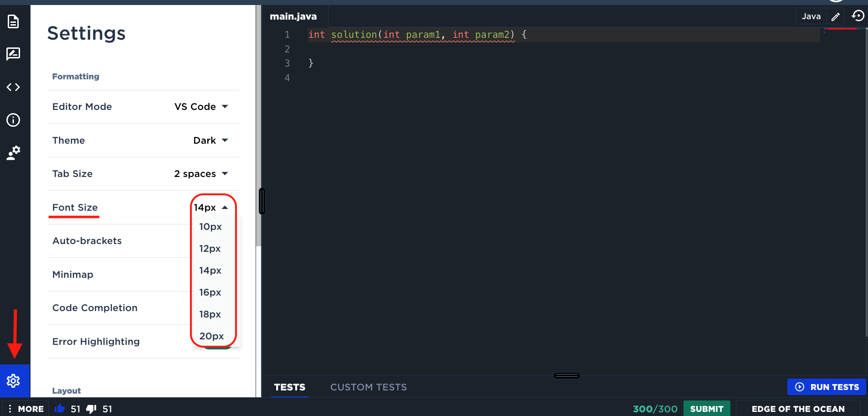
Task: Open the code brackets sidebar icon
Action: tap(13, 87)
